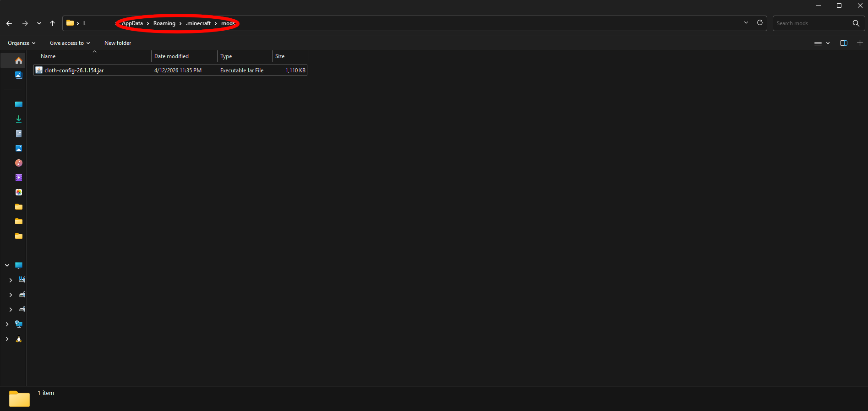Select the Network icon in sidebar
868x411 pixels.
[18, 324]
